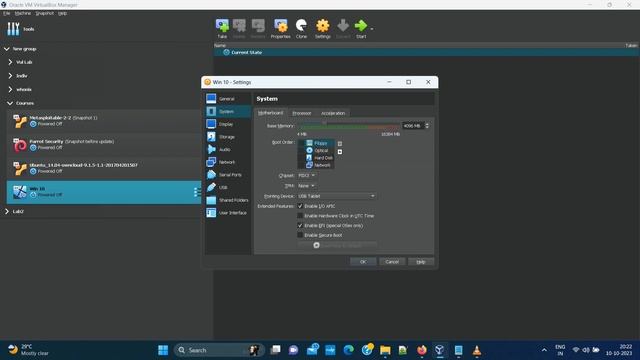
Task: Expand the Indiv group
Action: pyautogui.click(x=10, y=76)
